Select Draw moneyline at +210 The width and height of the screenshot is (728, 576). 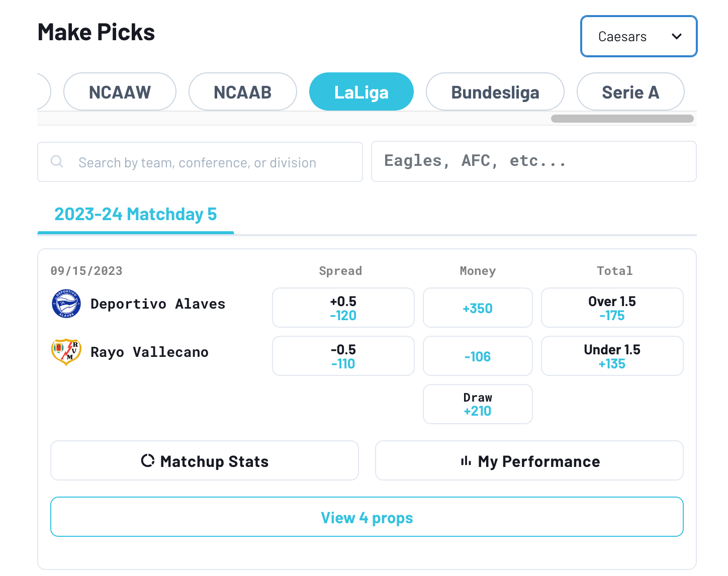pyautogui.click(x=478, y=404)
